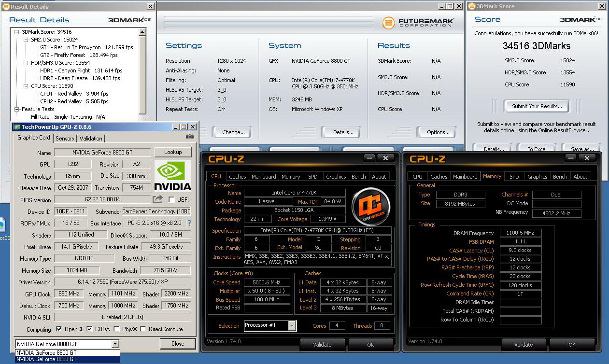Click the 3DMark Score window title icon
This screenshot has width=609, height=364.
[x=472, y=6]
